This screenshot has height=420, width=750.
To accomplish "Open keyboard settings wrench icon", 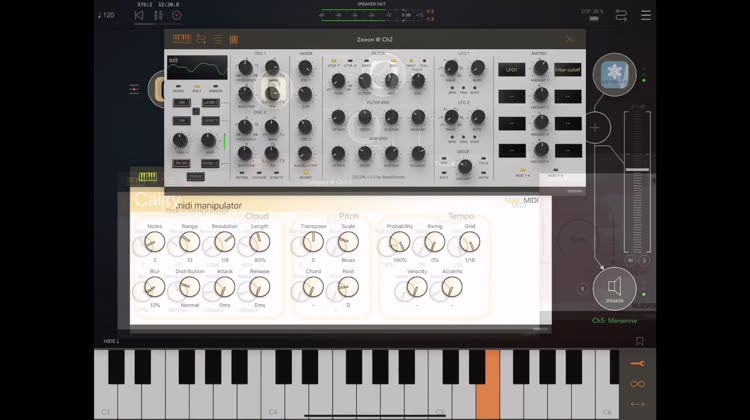I will (x=638, y=364).
